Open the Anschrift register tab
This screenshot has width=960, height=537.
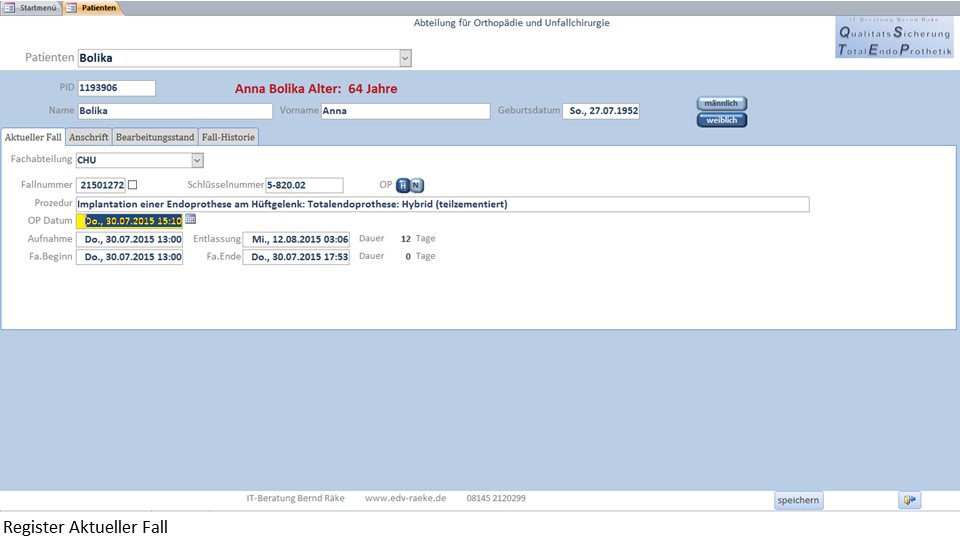[x=89, y=137]
